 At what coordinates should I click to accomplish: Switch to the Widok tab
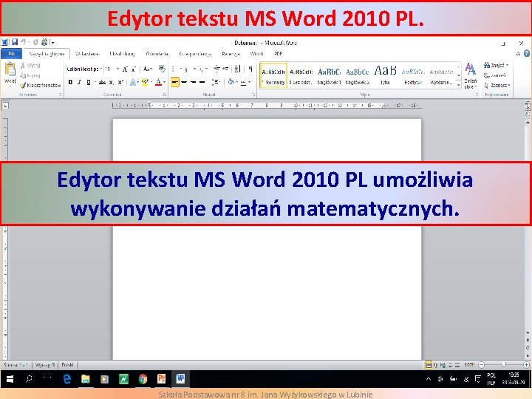[256, 54]
